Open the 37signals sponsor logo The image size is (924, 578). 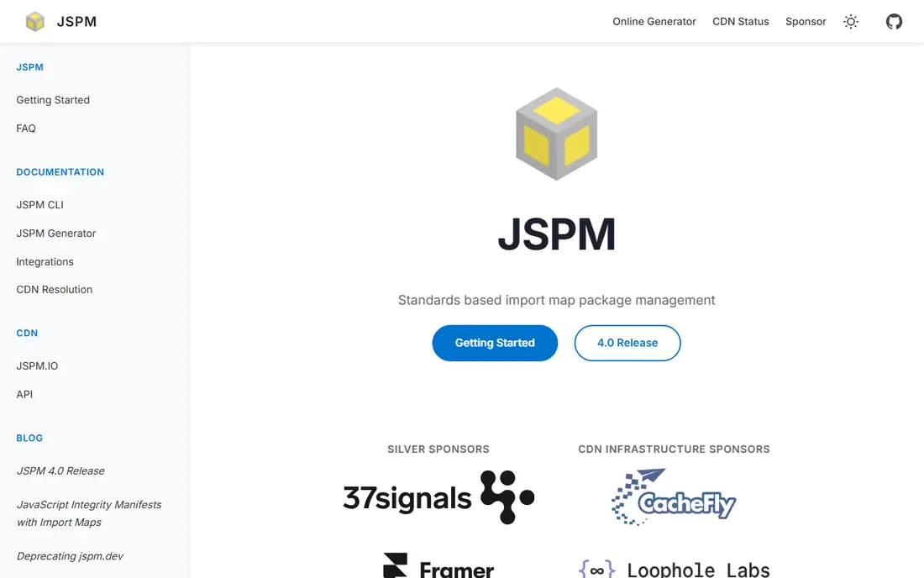(x=438, y=497)
